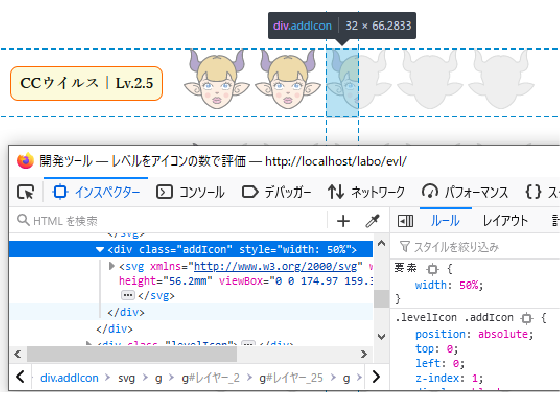The width and height of the screenshot is (560, 406).
Task: Select the closing div tag under svg
Action: pos(126,312)
